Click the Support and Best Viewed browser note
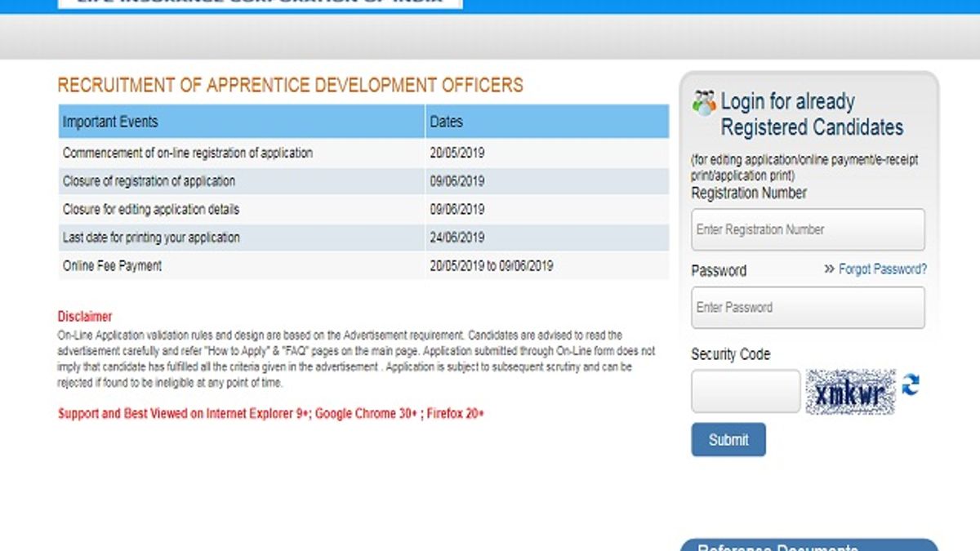980x551 pixels. tap(271, 413)
